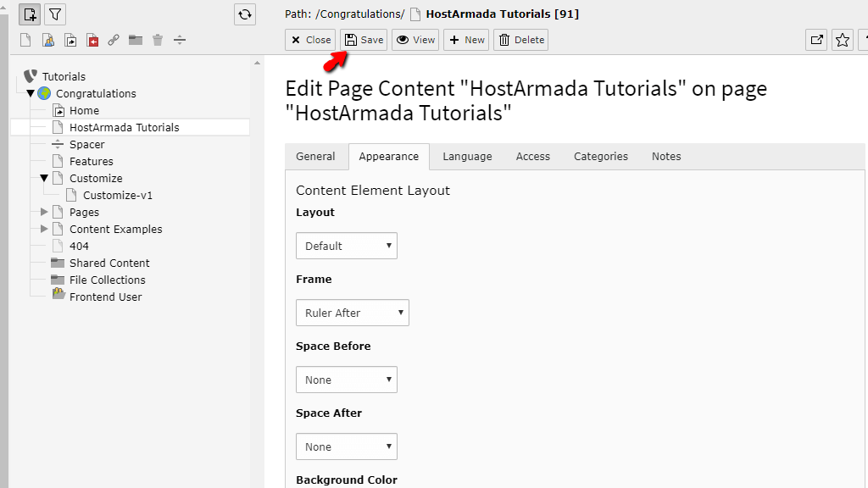Screen dimensions: 868x488
Task: Select the shortcut page type icon
Action: (x=70, y=40)
